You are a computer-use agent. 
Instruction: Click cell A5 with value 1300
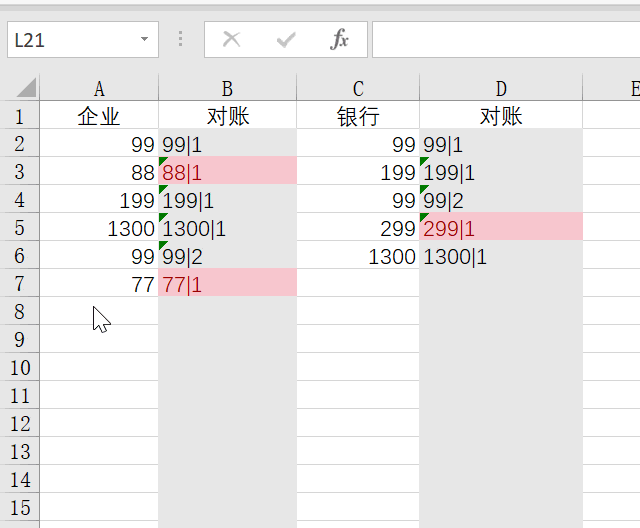pyautogui.click(x=99, y=227)
